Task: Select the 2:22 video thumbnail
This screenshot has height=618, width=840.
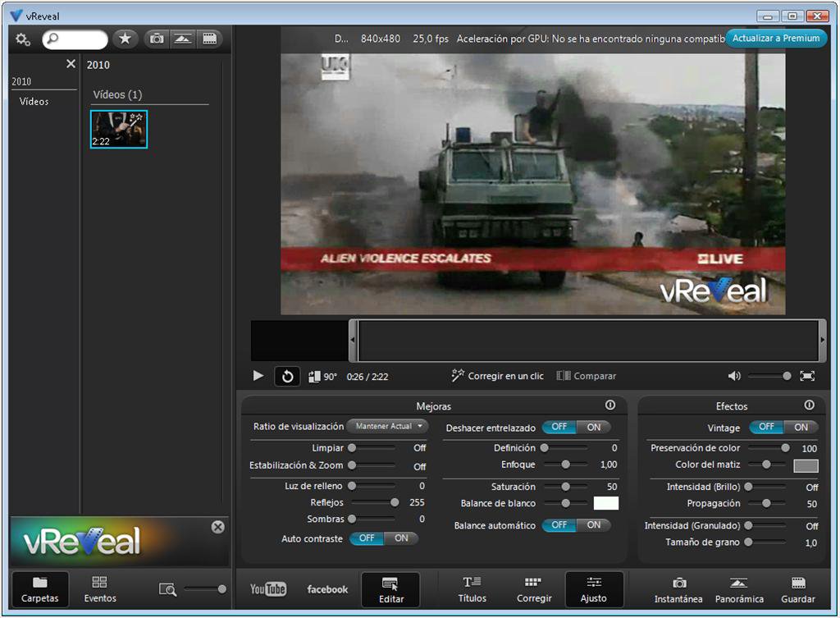Action: point(118,129)
